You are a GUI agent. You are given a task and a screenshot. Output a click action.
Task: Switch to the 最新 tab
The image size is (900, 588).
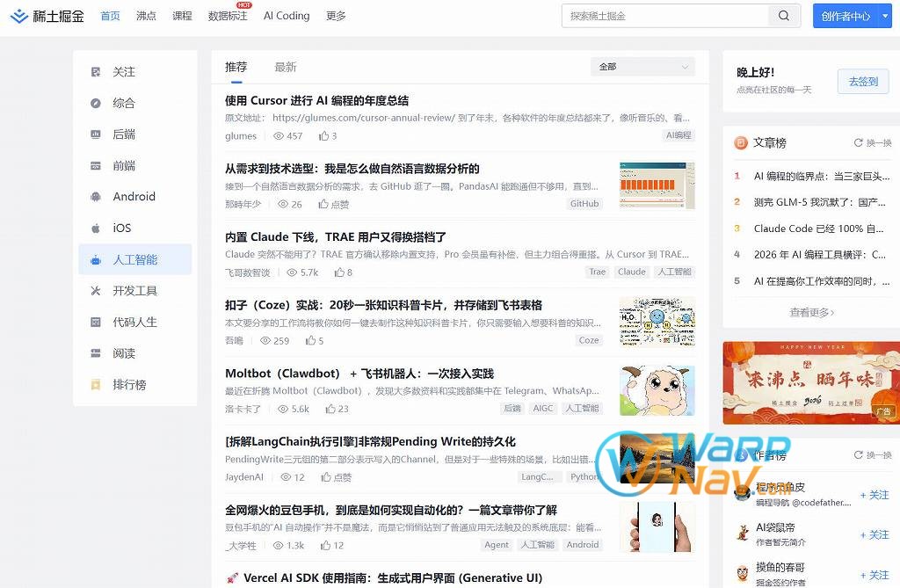coord(286,67)
